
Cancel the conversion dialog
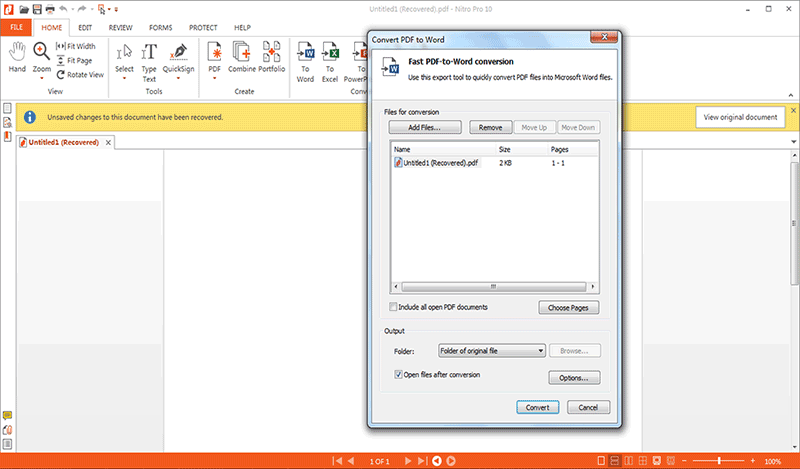tap(588, 407)
